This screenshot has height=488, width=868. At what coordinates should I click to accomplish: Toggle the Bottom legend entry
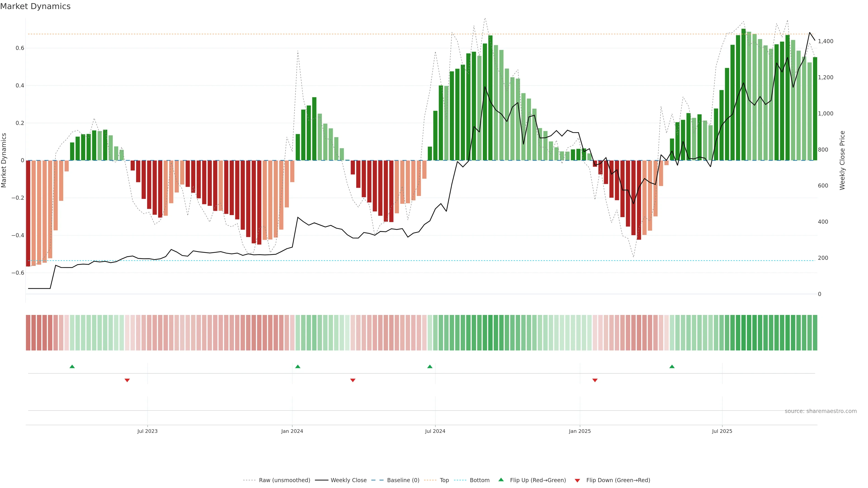coord(479,480)
